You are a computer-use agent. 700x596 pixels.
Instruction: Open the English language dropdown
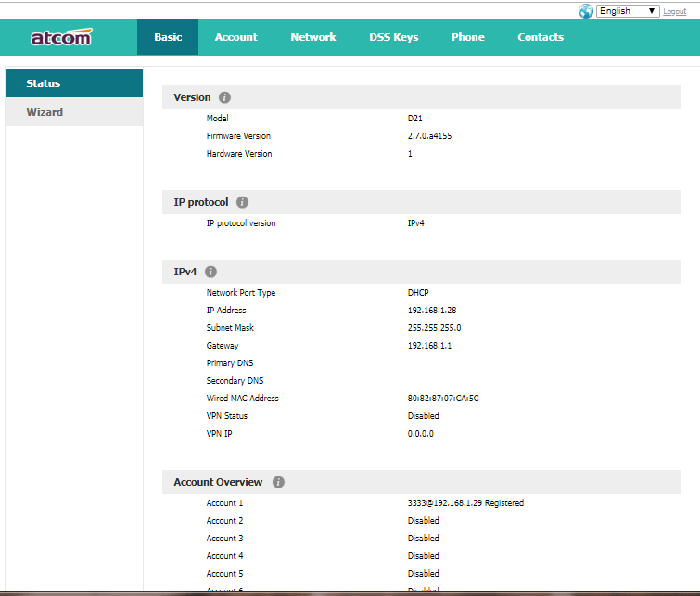pyautogui.click(x=628, y=11)
